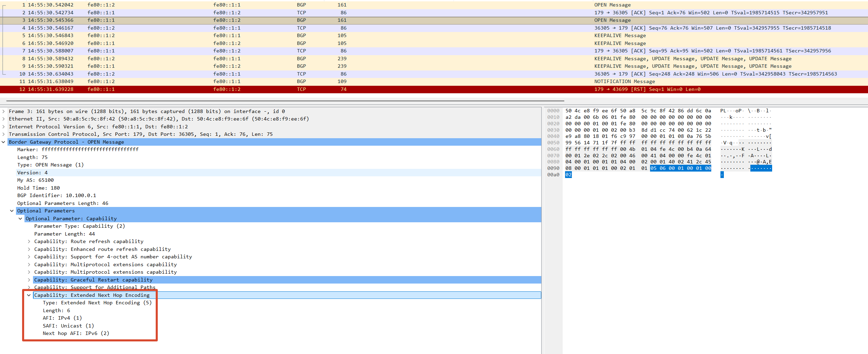Select packet 7 TCP ACK row
The image size is (868, 354).
tap(434, 51)
